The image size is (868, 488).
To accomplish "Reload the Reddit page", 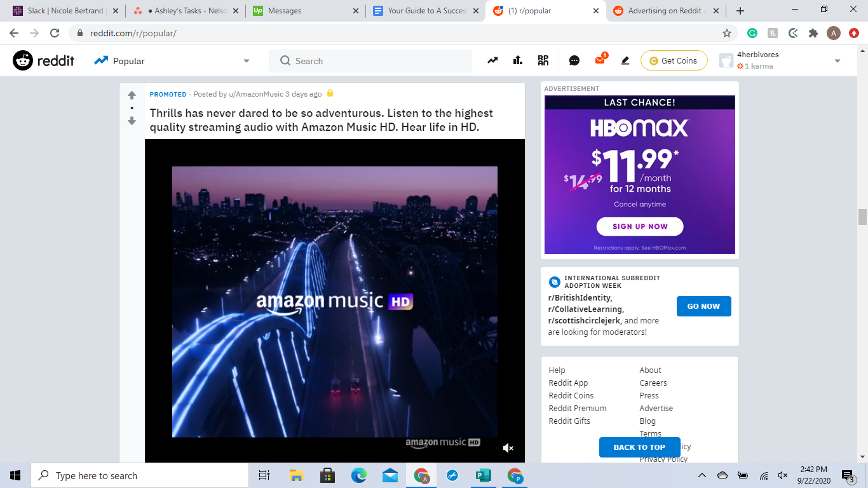I will pos(55,33).
